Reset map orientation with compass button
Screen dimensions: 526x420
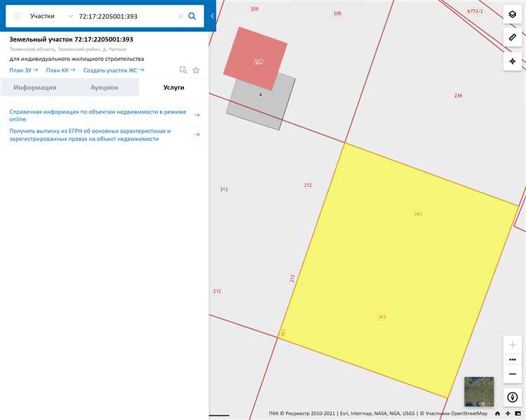click(513, 398)
